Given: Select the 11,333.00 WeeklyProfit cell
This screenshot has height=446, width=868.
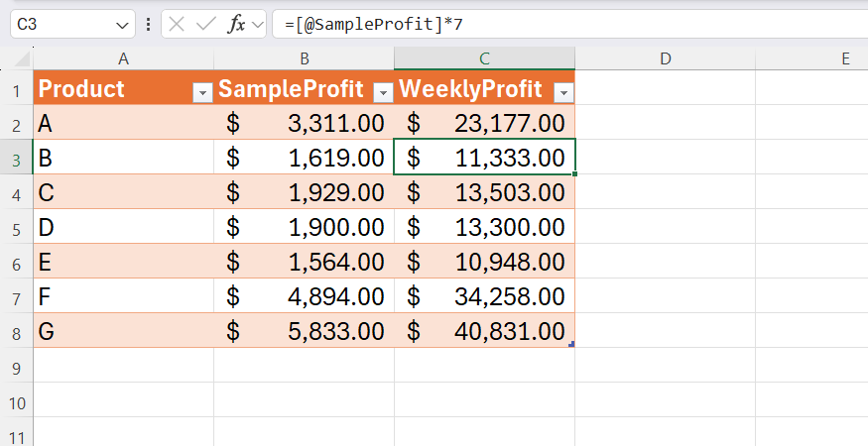Looking at the screenshot, I should coord(484,158).
